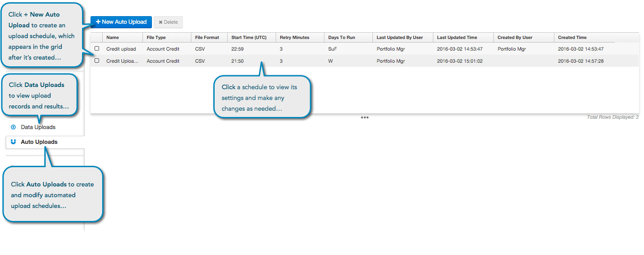
Task: Tick the checkbox for second Credit Upload row
Action: [x=97, y=61]
